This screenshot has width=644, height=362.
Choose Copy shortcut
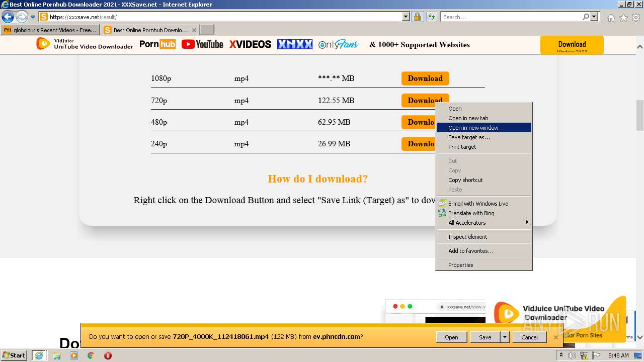(484, 180)
